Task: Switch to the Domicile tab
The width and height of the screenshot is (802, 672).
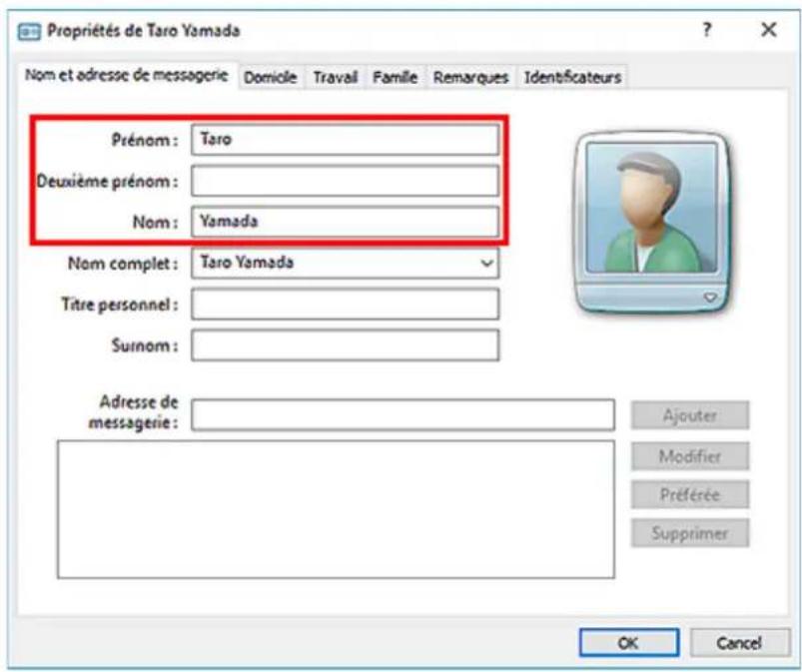Action: 270,77
